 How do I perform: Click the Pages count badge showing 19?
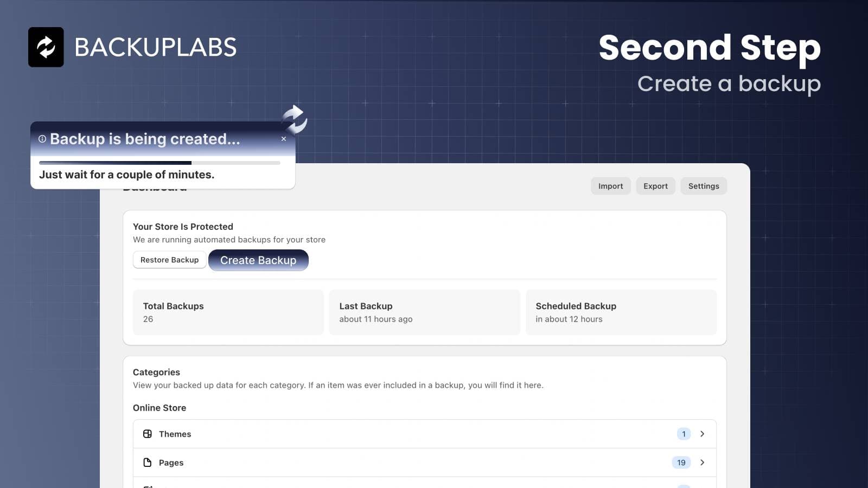click(x=681, y=463)
